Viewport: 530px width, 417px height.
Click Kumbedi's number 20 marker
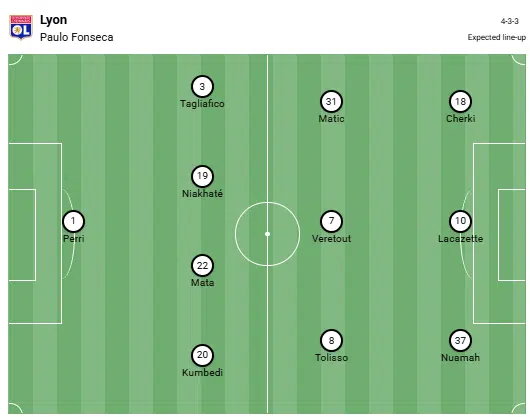pyautogui.click(x=202, y=355)
